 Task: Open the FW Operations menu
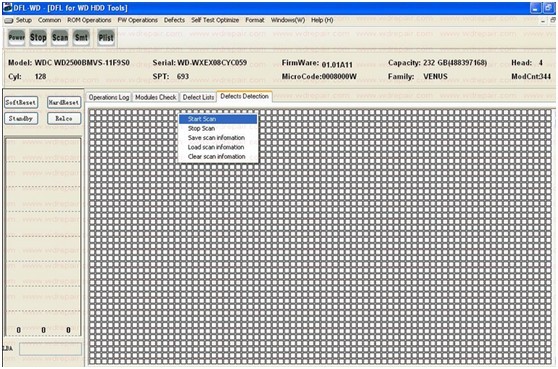[x=137, y=20]
